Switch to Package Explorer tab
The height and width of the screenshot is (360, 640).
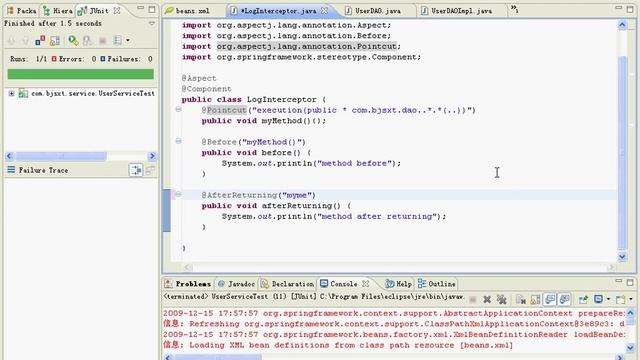point(22,11)
